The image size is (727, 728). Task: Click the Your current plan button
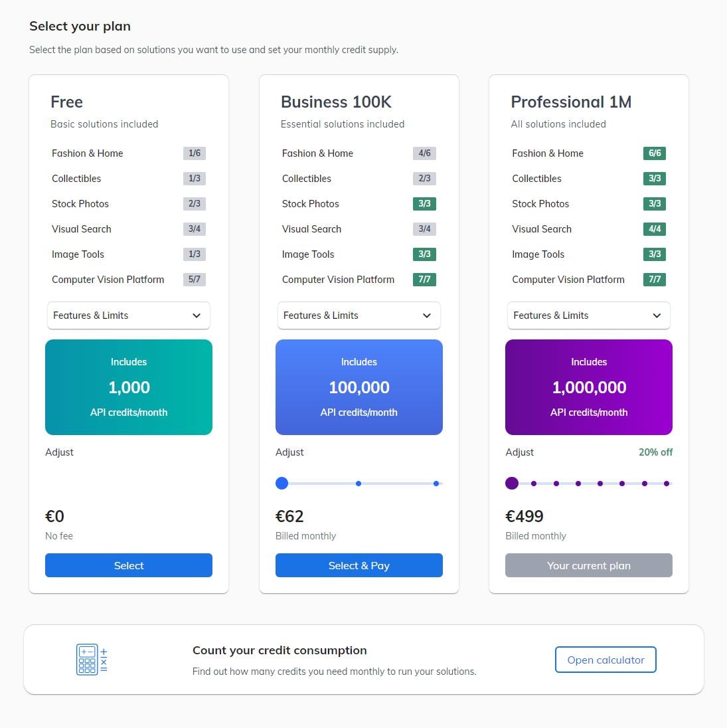588,565
